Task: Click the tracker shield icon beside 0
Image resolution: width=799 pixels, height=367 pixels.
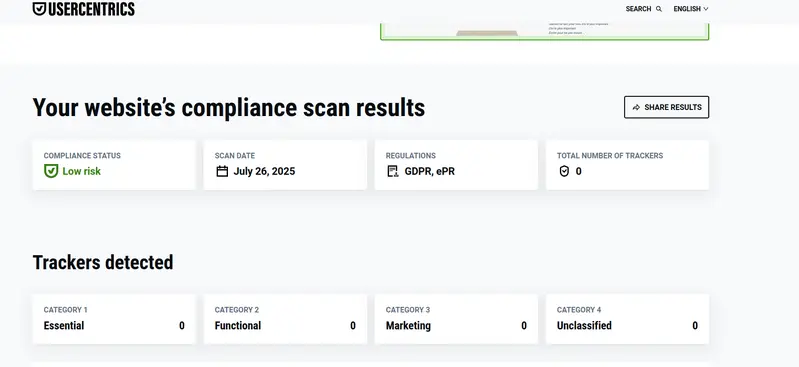Action: point(564,171)
